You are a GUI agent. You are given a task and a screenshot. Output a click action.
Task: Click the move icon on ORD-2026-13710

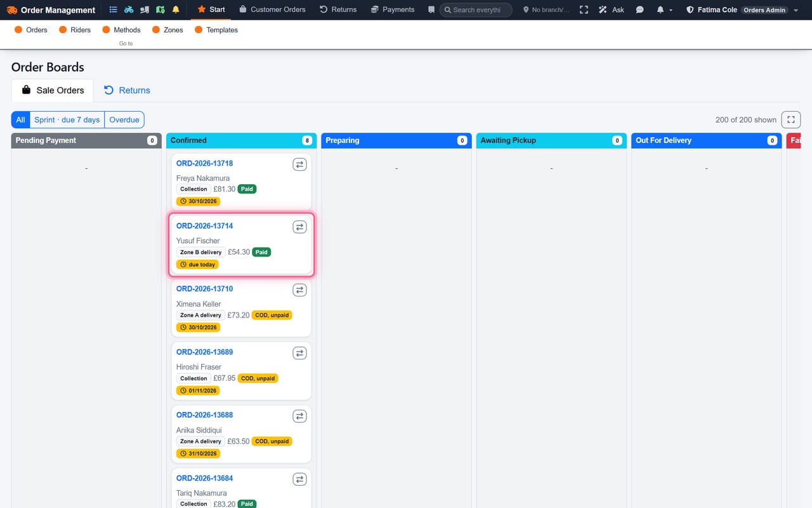[x=299, y=290]
